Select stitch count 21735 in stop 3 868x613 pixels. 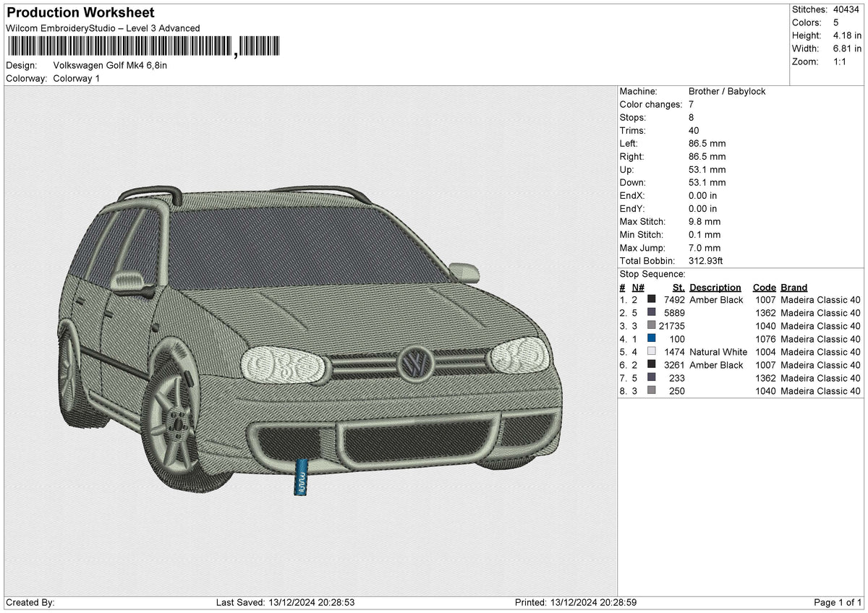click(672, 326)
